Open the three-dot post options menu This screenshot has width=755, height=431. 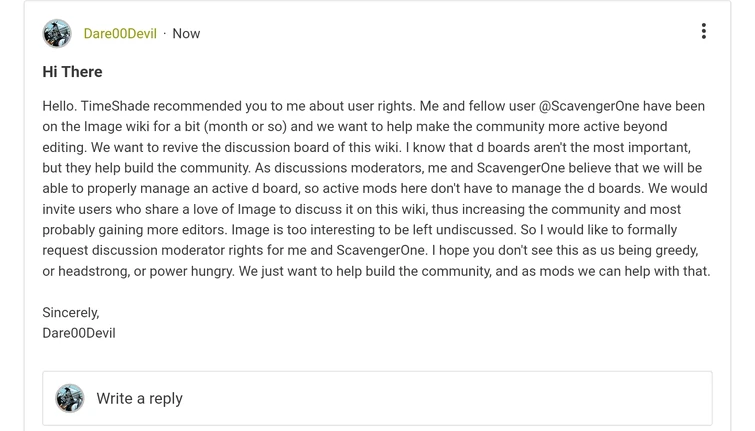pyautogui.click(x=703, y=32)
